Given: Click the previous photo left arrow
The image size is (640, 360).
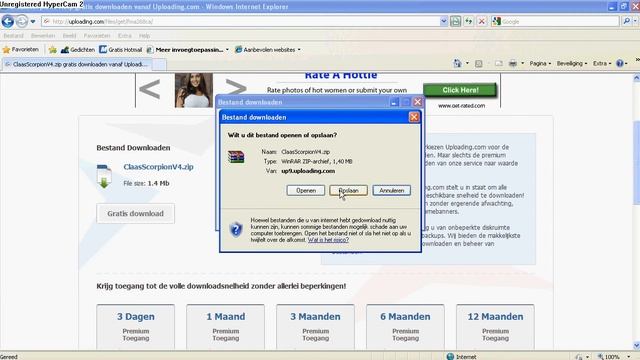Looking at the screenshot, I should point(149,89).
